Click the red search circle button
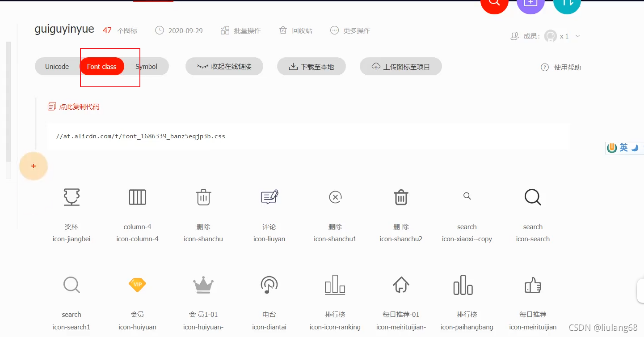The height and width of the screenshot is (337, 644). (494, 4)
